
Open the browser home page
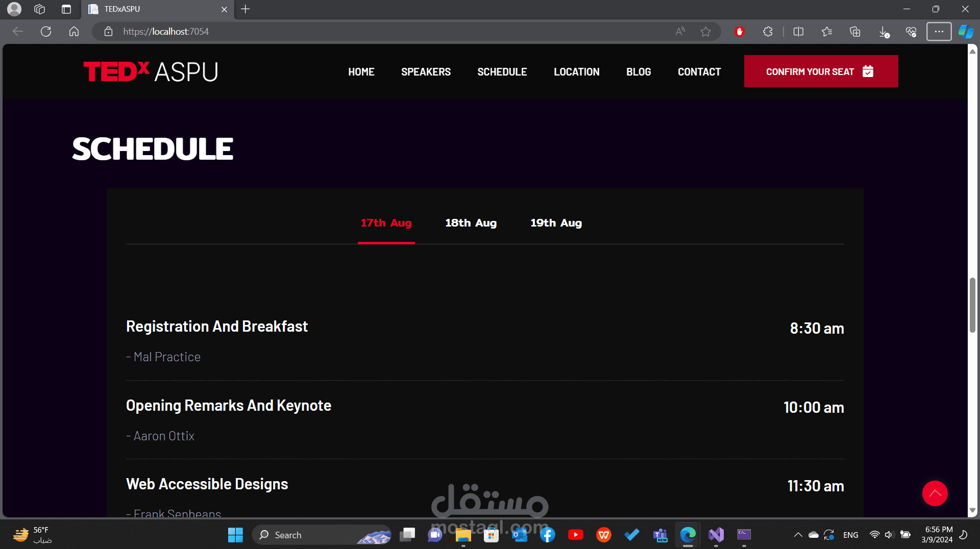pos(74,32)
